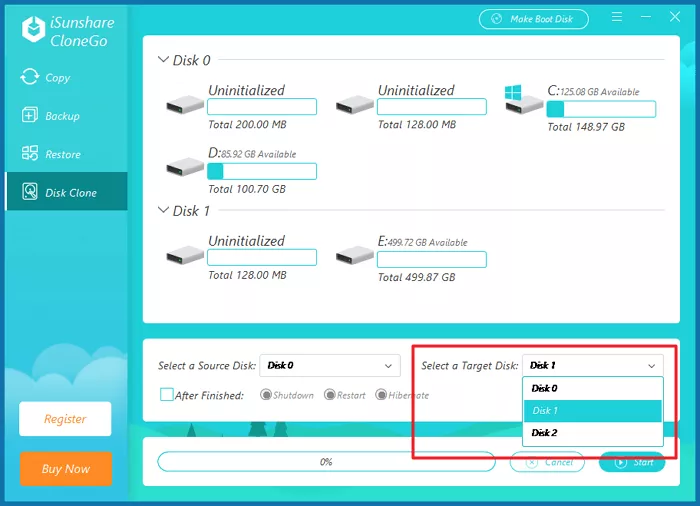This screenshot has width=700, height=506.
Task: Click the 'Total 499.87 GB' text
Action: coord(417,277)
